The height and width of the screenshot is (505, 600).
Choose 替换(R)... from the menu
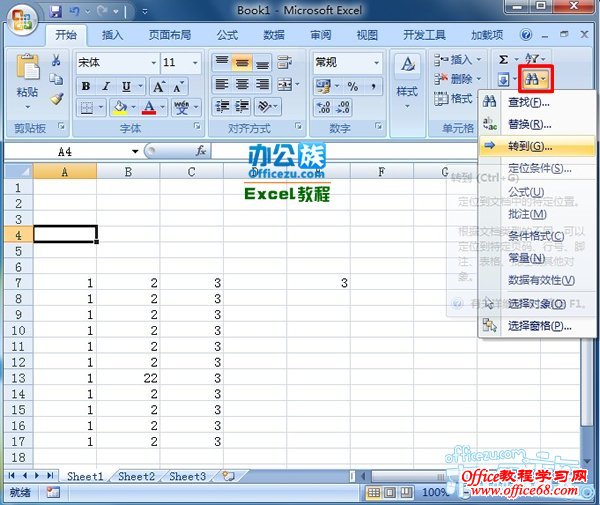(537, 124)
